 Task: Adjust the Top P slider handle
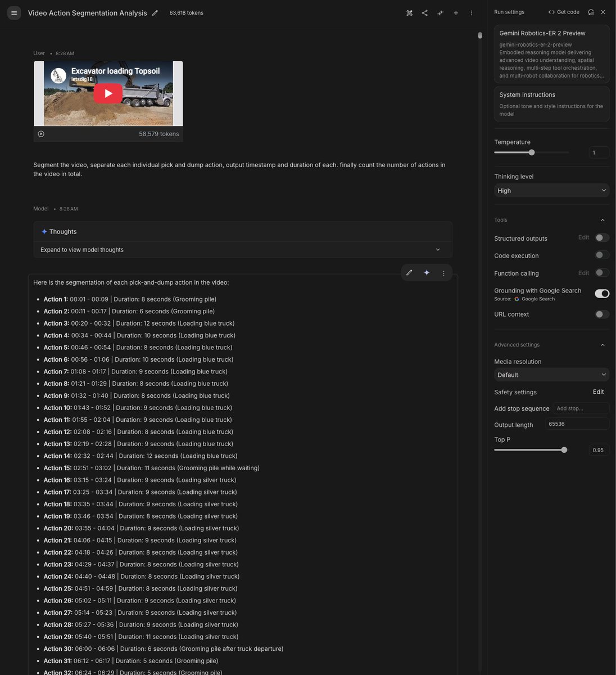pyautogui.click(x=564, y=450)
